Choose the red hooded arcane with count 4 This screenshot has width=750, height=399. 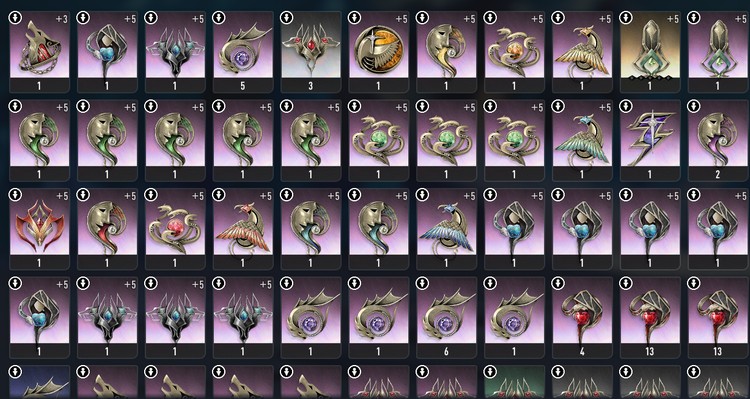582,317
